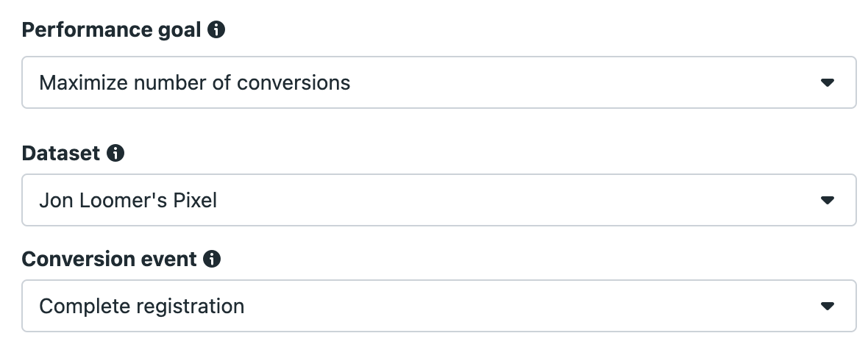Open the Conversion event info icon

(x=211, y=259)
